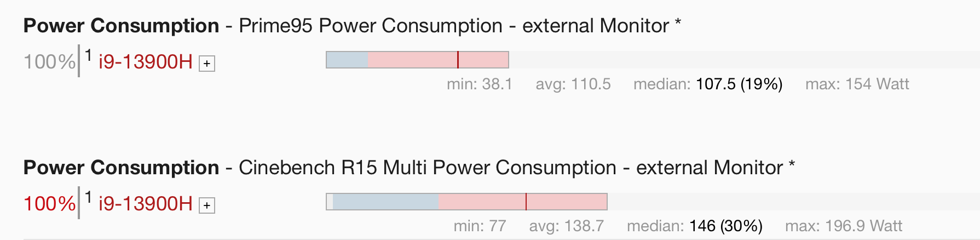Screen dimensions: 980x240
Task: Click the max: 154 Watt label
Action: pos(857,84)
